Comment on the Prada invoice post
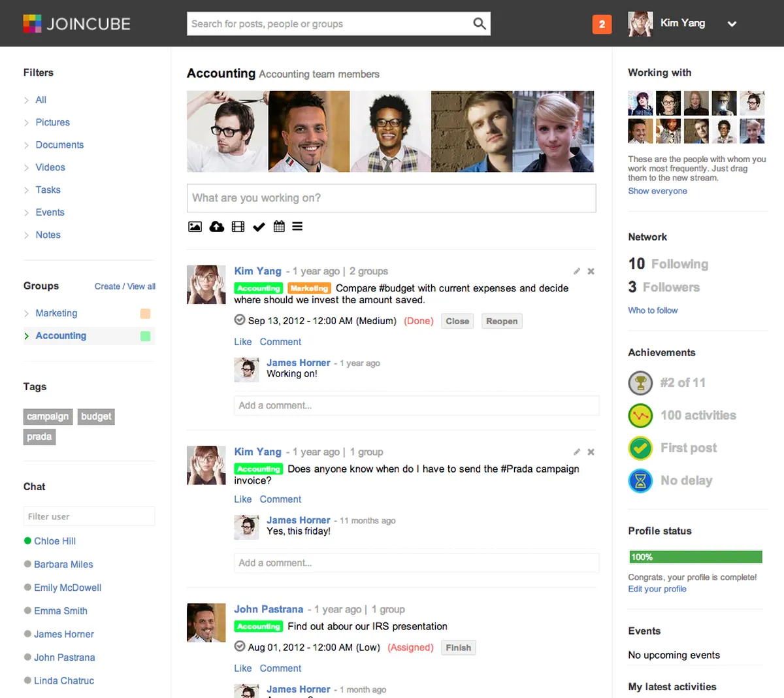The image size is (784, 698). (280, 499)
